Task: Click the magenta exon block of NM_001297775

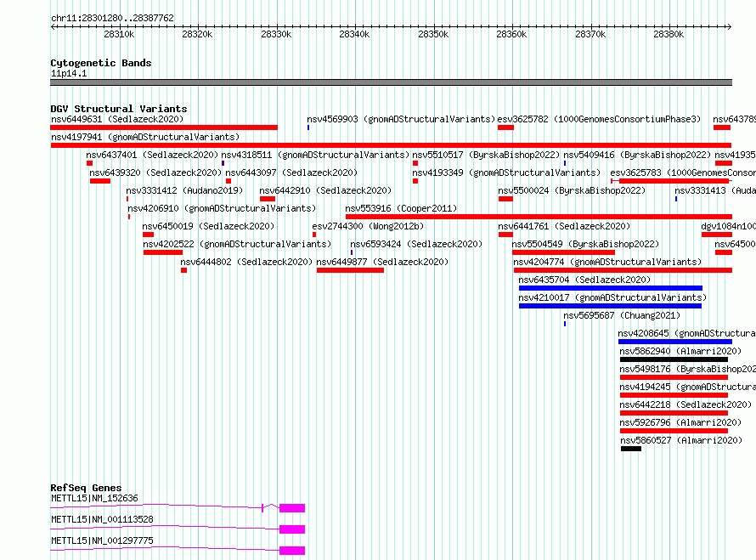Action: click(292, 551)
